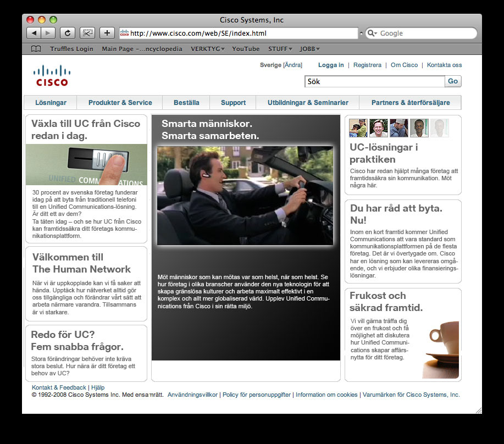Open the Hjälp footer link

[x=98, y=387]
